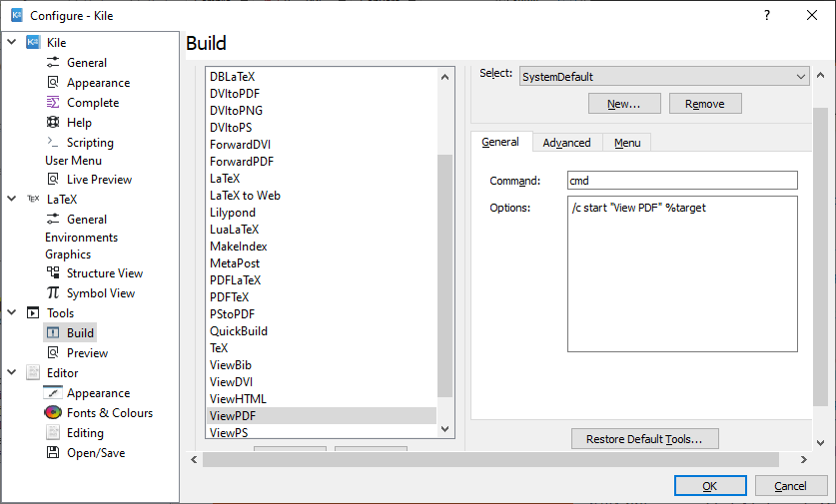Viewport: 836px width, 504px height.
Task: Select MakeIndex in the tool list
Action: pyautogui.click(x=322, y=247)
